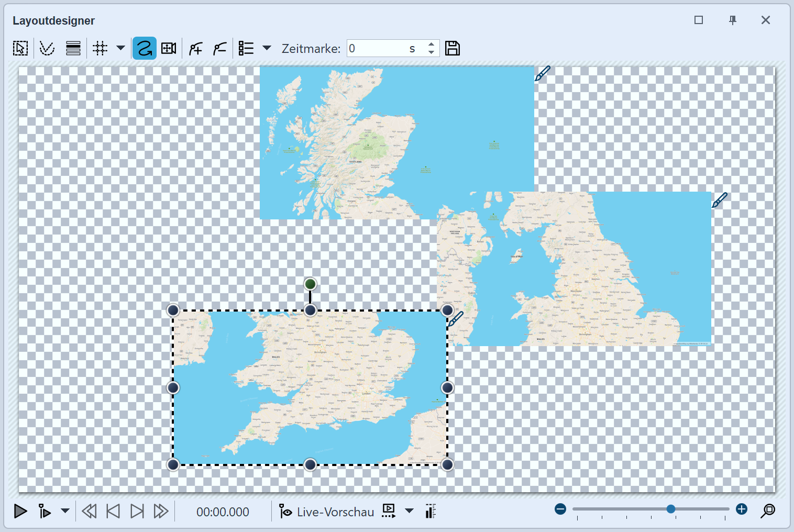Save layout with the floppy disk icon
794x532 pixels.
pos(452,49)
